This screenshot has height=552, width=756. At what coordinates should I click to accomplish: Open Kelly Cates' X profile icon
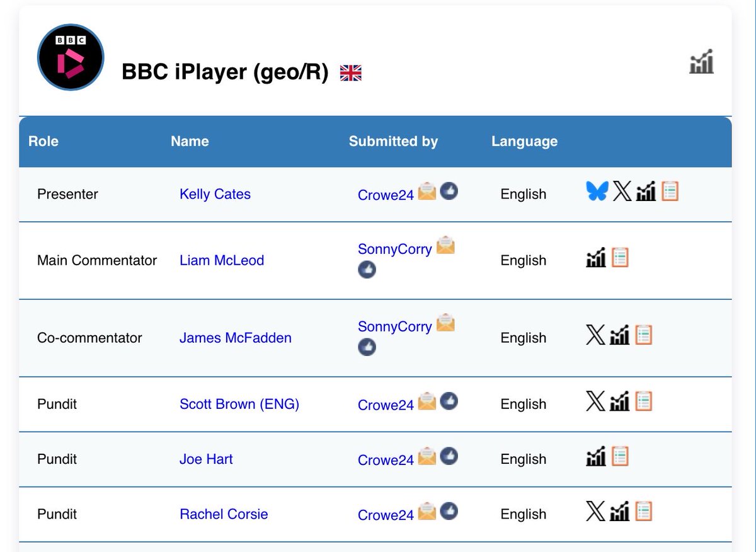coord(622,191)
